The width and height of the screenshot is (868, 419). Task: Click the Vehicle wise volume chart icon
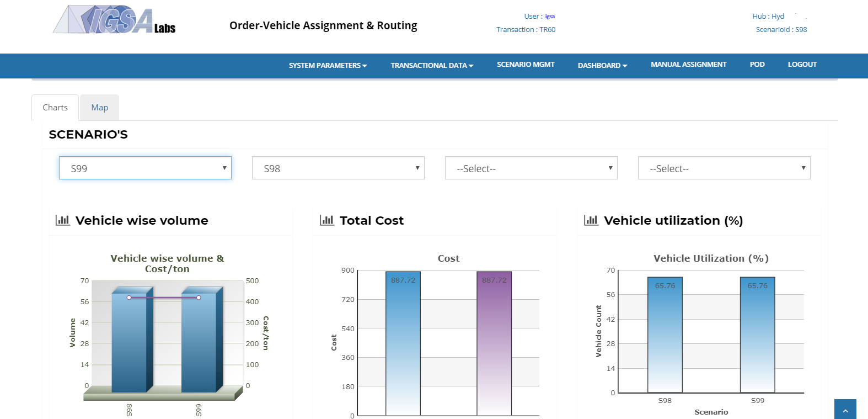pyautogui.click(x=63, y=220)
